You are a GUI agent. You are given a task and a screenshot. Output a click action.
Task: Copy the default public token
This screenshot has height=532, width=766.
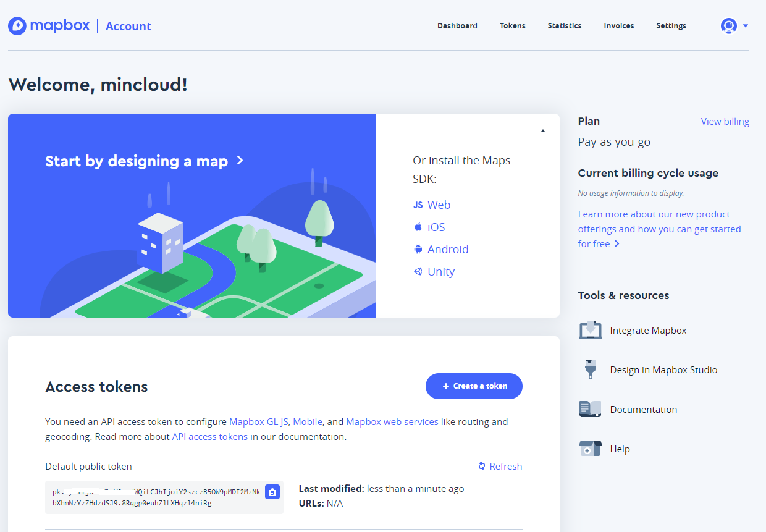click(272, 492)
